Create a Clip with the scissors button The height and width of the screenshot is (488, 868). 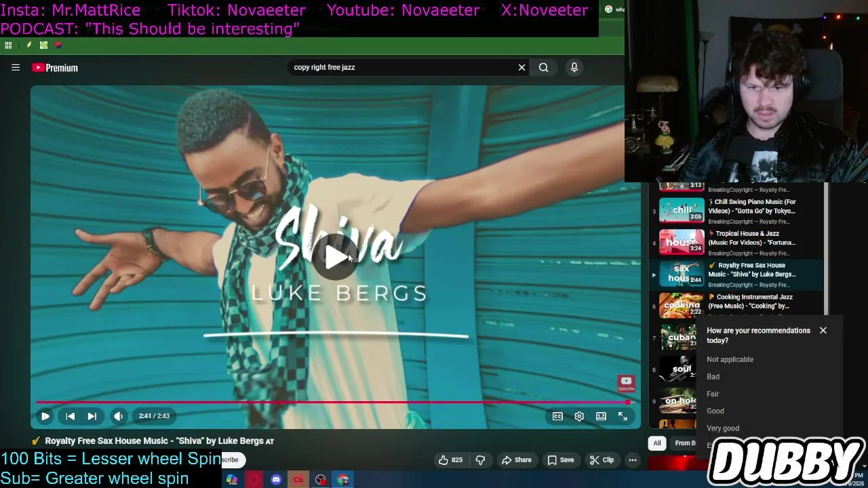601,460
